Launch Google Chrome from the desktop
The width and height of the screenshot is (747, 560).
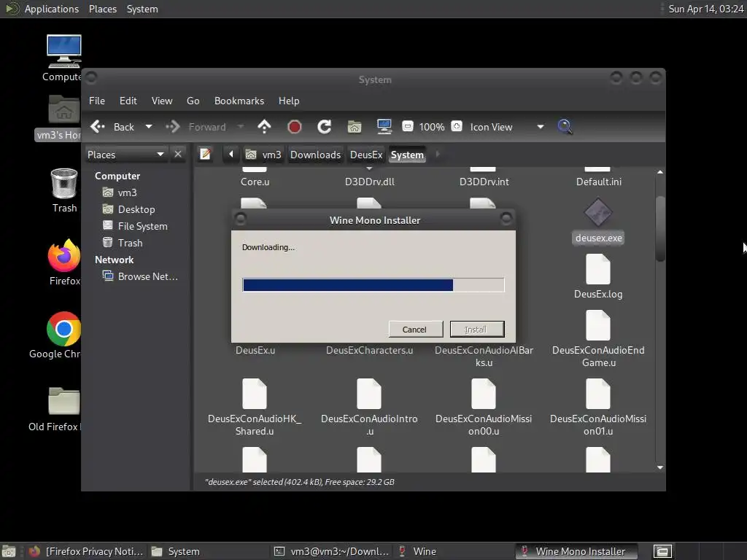(63, 329)
